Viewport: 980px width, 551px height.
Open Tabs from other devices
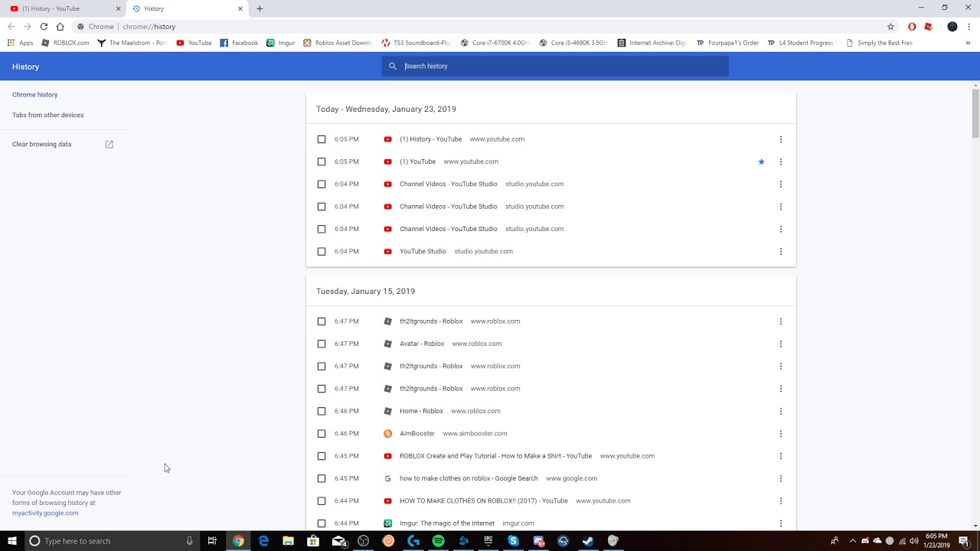pos(48,115)
